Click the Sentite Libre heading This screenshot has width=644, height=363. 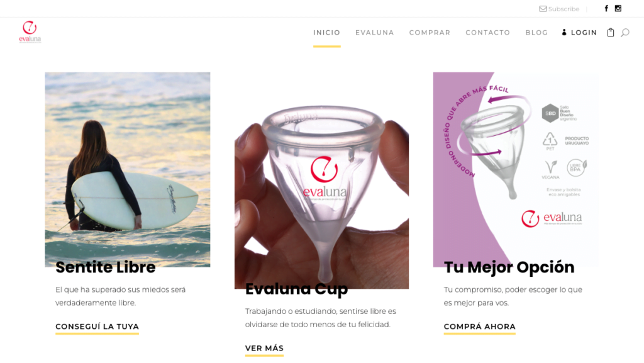[106, 267]
